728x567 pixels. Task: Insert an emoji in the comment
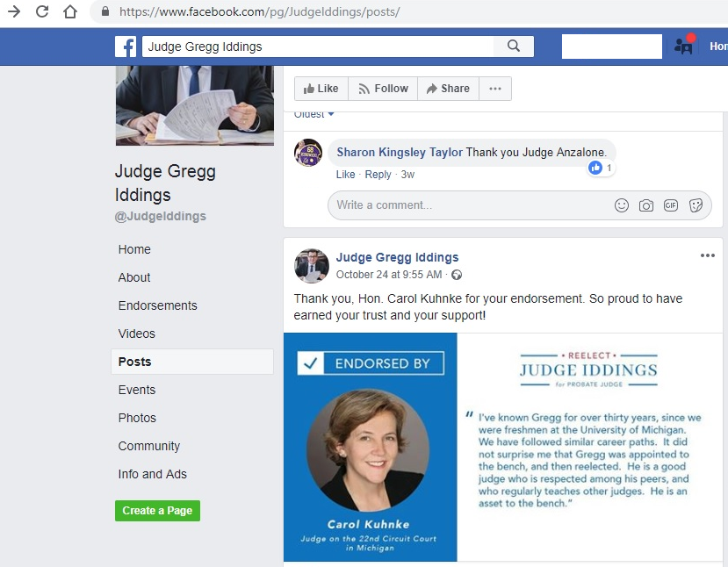pos(621,205)
